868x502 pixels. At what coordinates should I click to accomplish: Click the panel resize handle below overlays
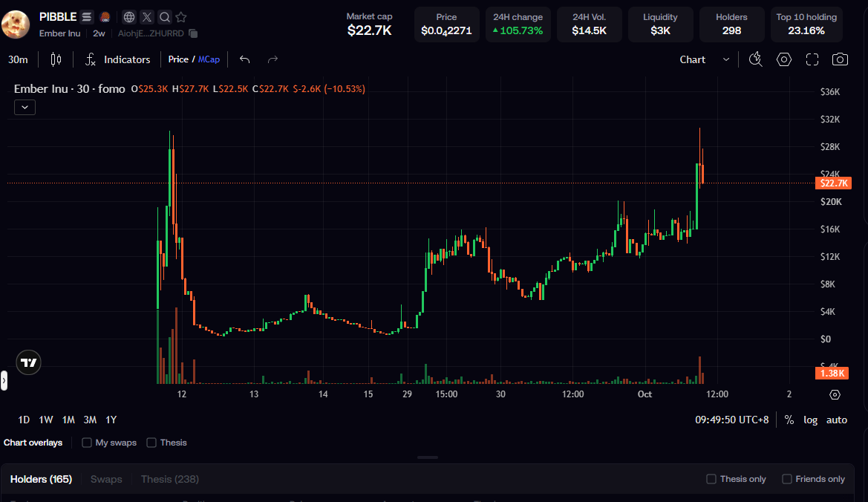click(x=428, y=457)
